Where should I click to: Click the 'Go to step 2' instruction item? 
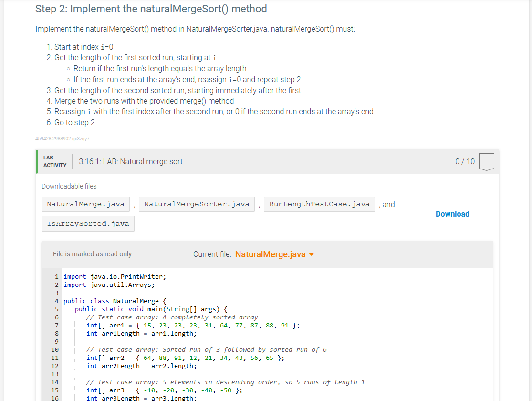point(73,122)
